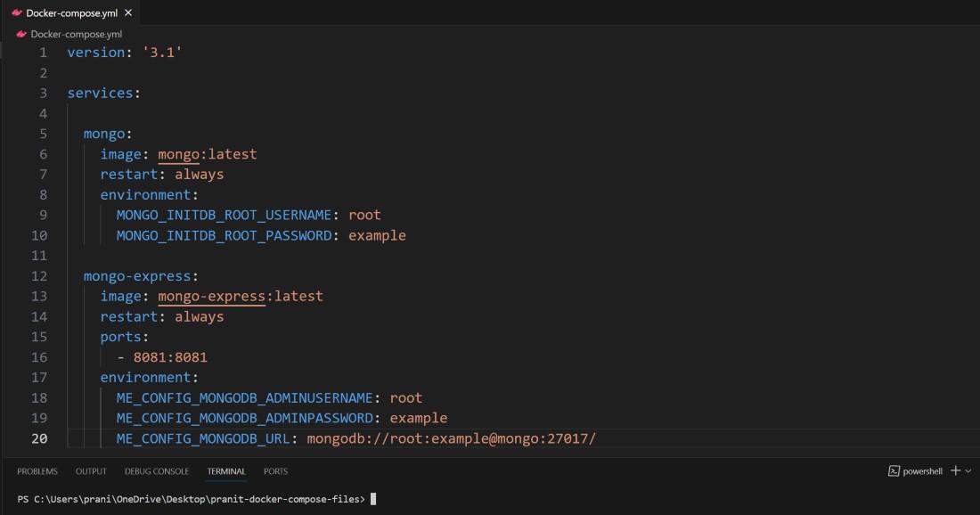Click the Docker-compose.yml breadcrumb item
Screen dimensions: 980x515
(77, 34)
